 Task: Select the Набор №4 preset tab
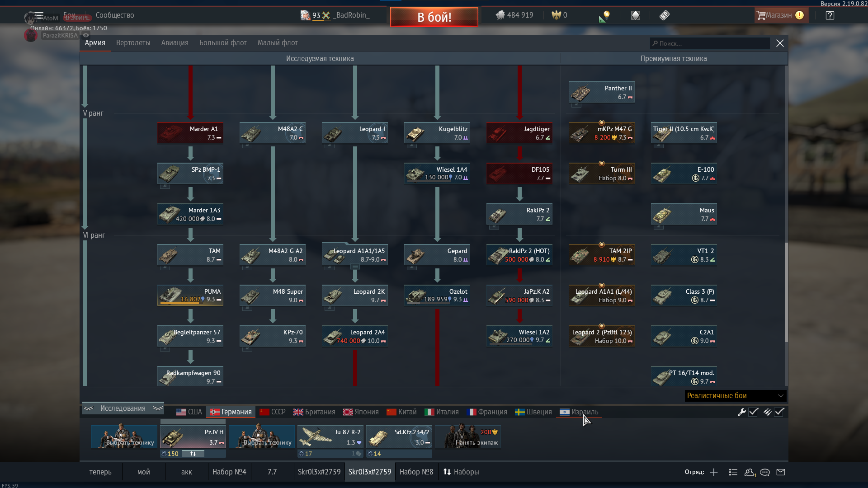[x=229, y=472]
